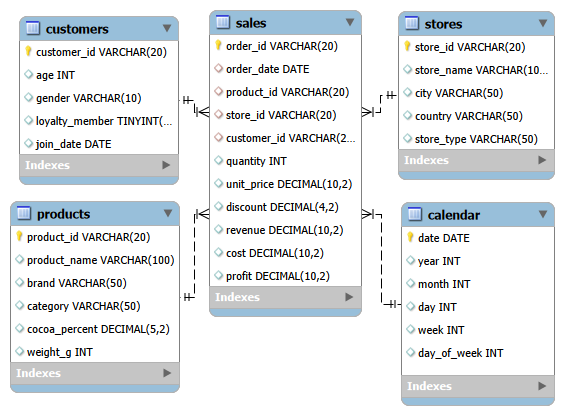
Task: Expand Indexes section of sales table
Action: coord(349,297)
